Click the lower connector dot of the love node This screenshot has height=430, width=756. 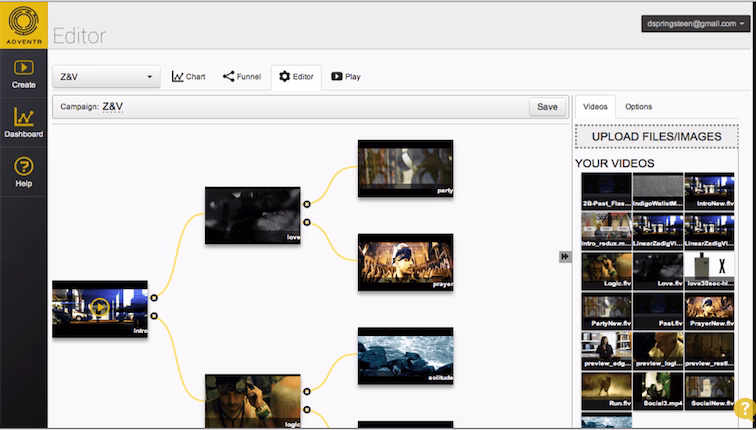pyautogui.click(x=307, y=222)
